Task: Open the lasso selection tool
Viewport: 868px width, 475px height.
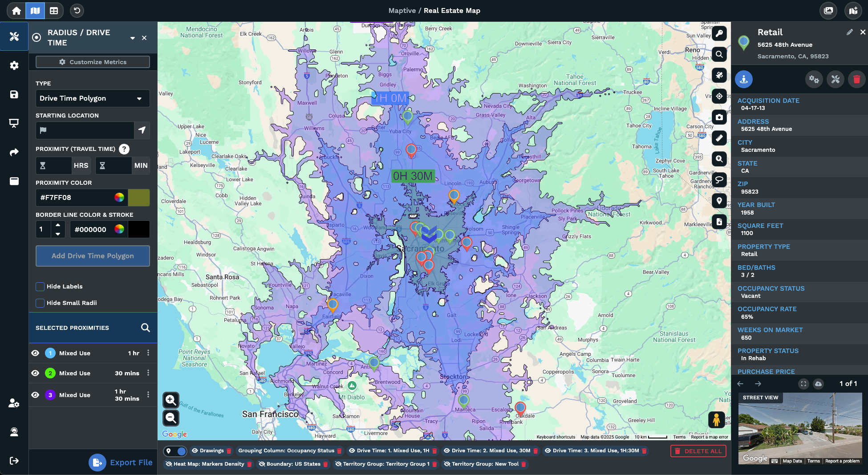Action: tap(719, 180)
